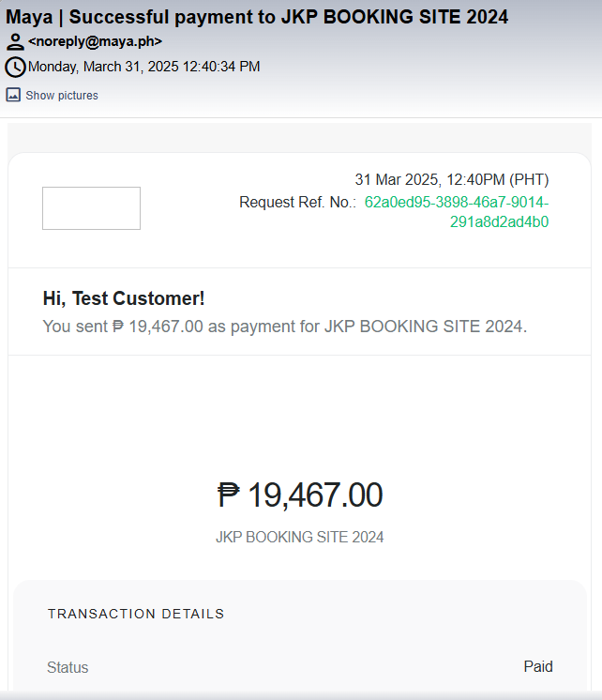Viewport: 602px width, 700px height.
Task: Click the second line of the reference number
Action: (x=499, y=222)
